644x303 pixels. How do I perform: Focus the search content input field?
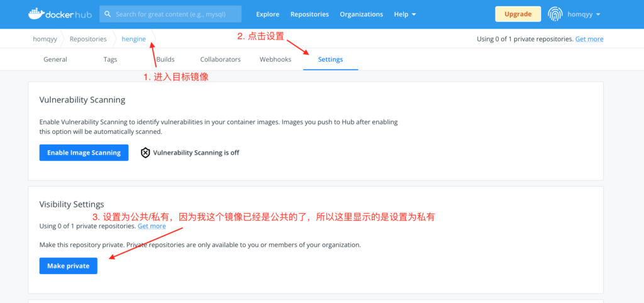[x=176, y=14]
